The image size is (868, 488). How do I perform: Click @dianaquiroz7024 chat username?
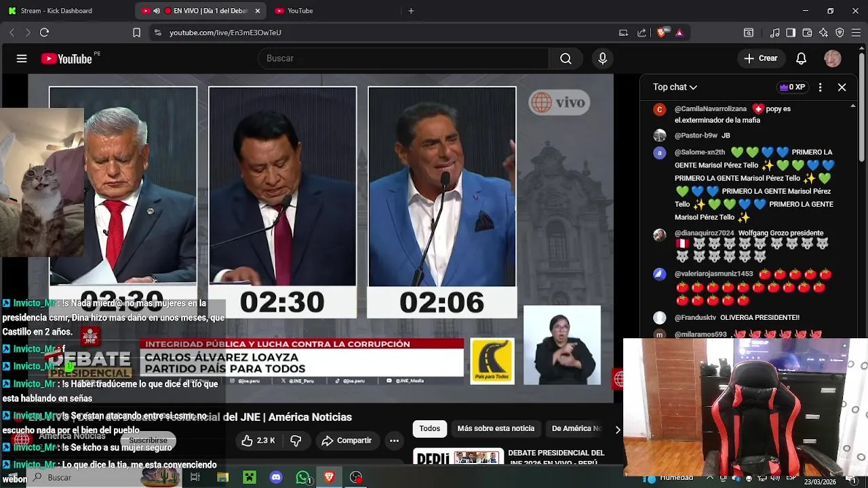(x=704, y=233)
